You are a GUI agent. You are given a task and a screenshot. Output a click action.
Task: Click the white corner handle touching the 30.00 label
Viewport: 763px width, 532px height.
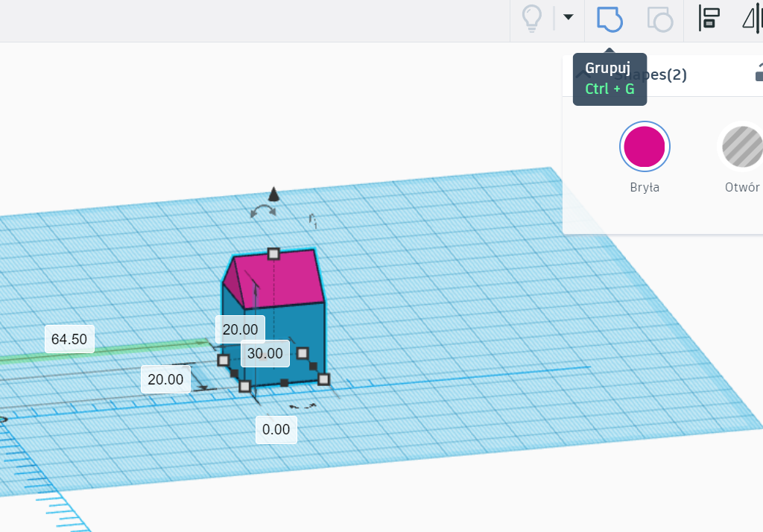[303, 353]
